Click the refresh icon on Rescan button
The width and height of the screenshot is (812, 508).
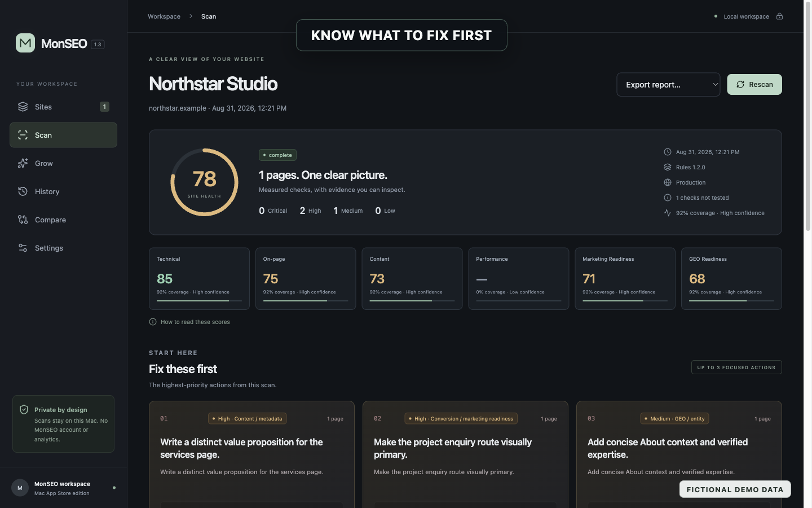pyautogui.click(x=740, y=85)
